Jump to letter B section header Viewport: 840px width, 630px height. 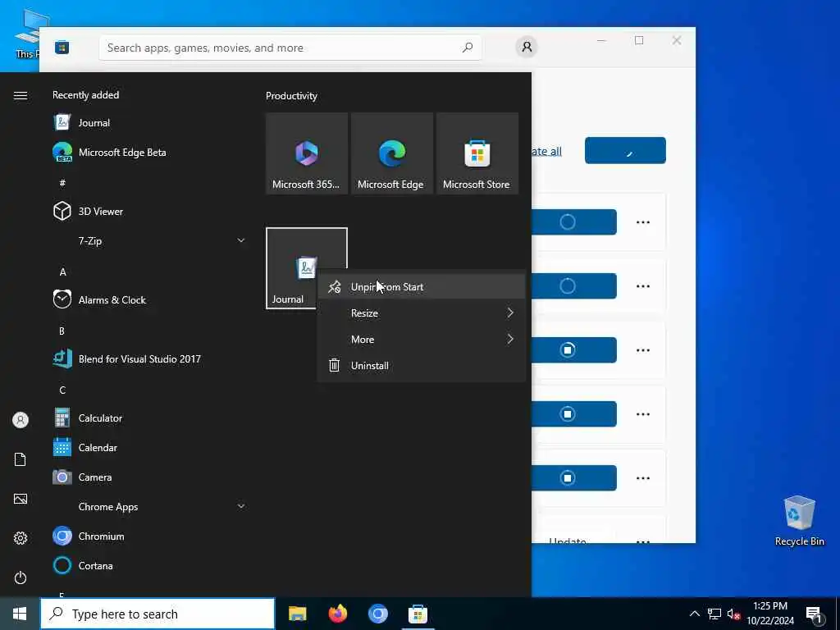coord(62,331)
